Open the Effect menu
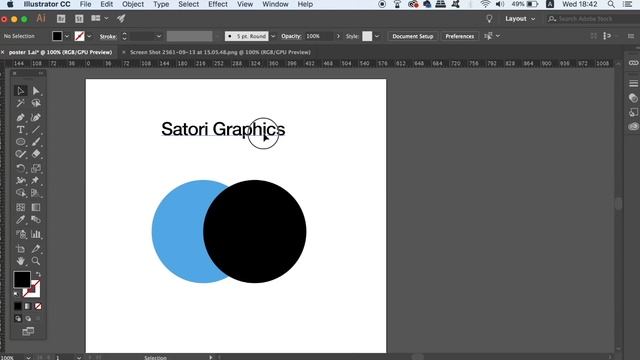 coord(218,4)
